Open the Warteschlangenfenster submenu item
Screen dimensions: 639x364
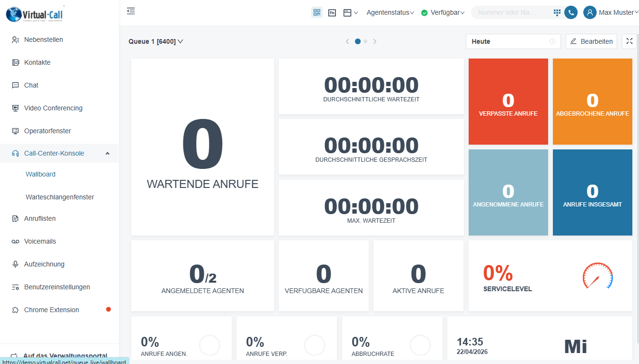pyautogui.click(x=60, y=197)
